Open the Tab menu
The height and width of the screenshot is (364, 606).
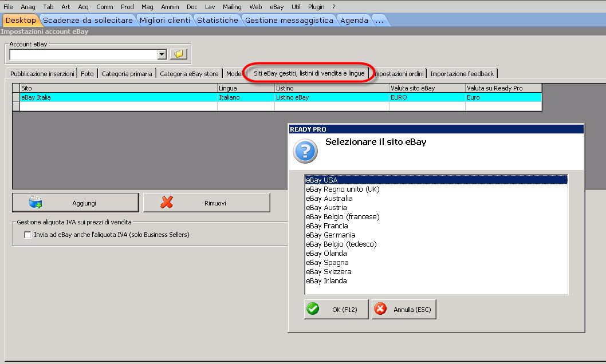[x=48, y=7]
